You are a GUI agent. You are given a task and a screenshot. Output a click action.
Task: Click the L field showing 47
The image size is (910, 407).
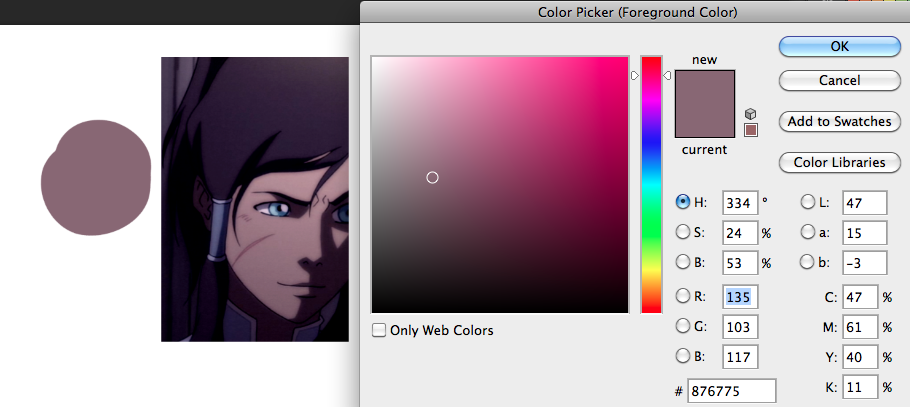pyautogui.click(x=865, y=203)
